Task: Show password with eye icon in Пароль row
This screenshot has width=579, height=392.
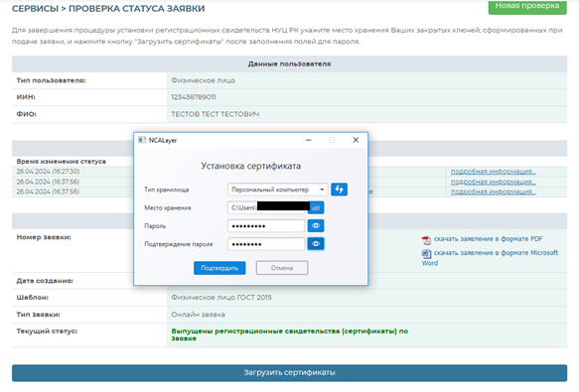Action: pyautogui.click(x=316, y=225)
